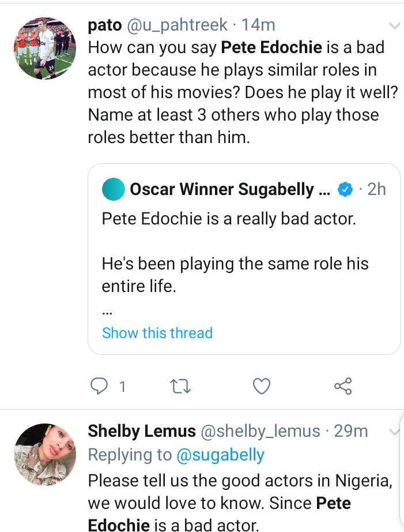This screenshot has width=404, height=532.
Task: Open pato's profile picture
Action: [45, 48]
